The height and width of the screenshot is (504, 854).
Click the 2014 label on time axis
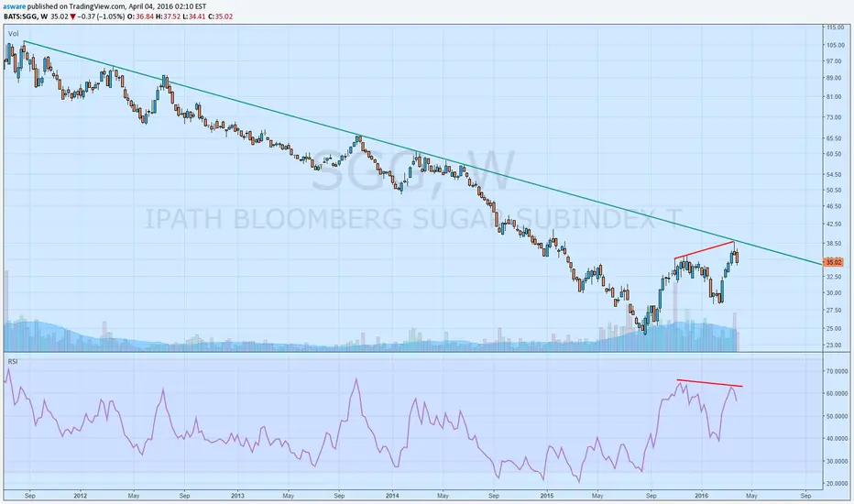pos(392,496)
